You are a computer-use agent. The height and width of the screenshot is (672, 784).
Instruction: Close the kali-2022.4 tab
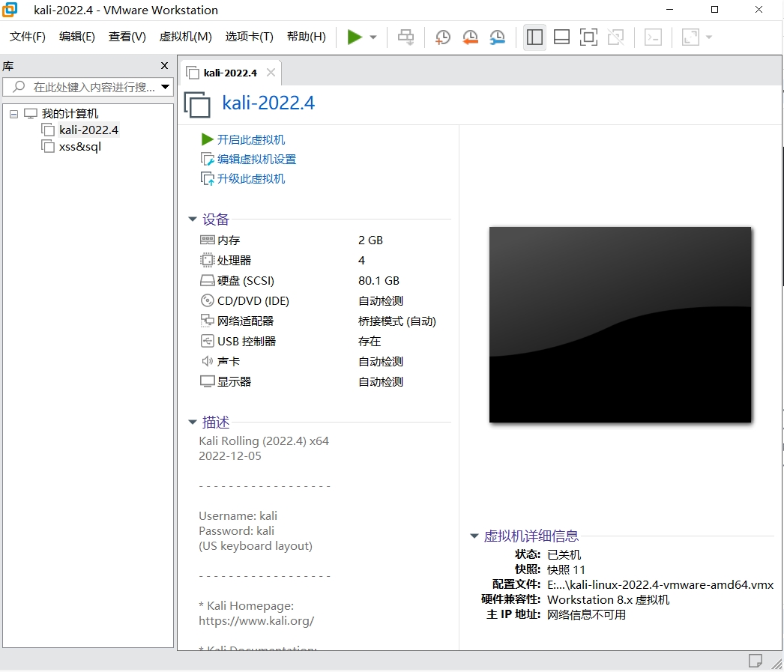coord(271,73)
